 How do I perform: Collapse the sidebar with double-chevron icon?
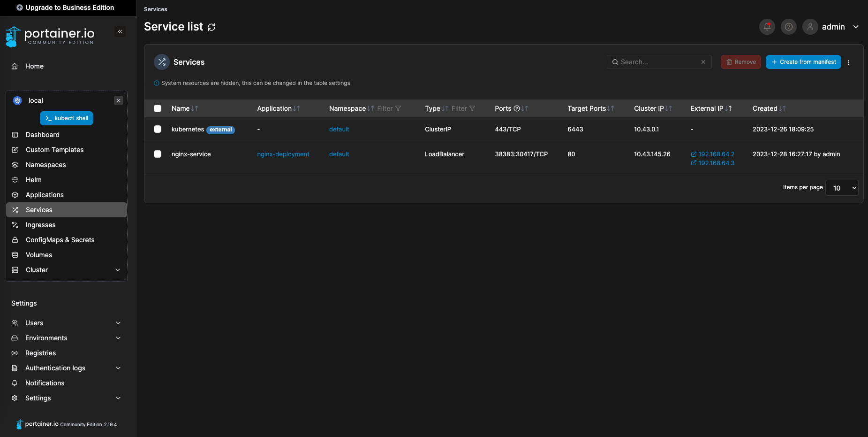coord(120,31)
